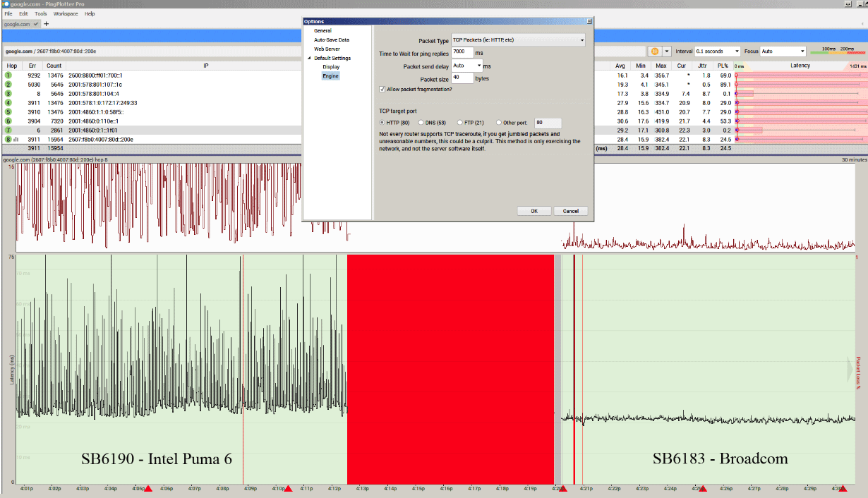Click the hop 1 green circle icon
Image resolution: width=868 pixels, height=498 pixels.
[x=8, y=75]
